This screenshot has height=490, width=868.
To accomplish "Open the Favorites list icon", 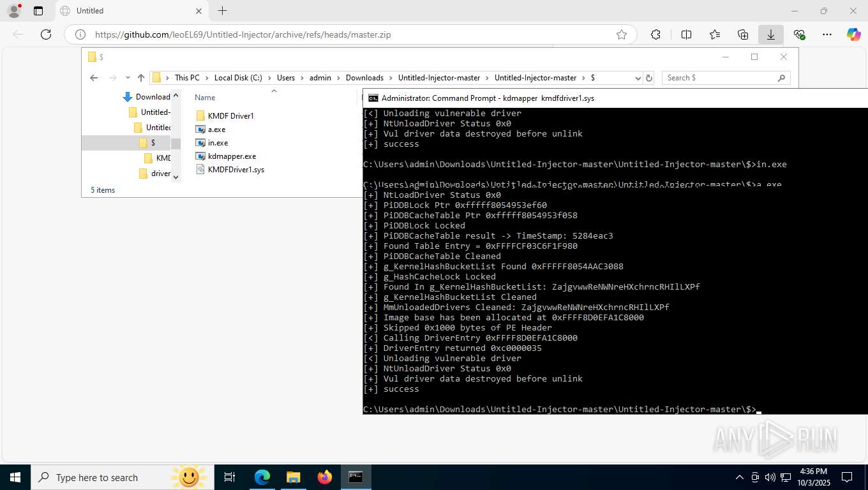I will coord(715,34).
